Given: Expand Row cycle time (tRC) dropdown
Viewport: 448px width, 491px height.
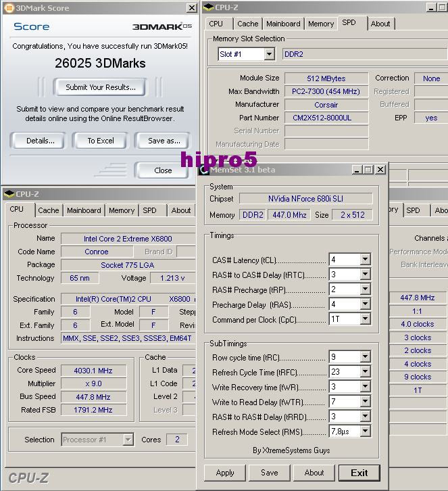Looking at the screenshot, I should 365,356.
